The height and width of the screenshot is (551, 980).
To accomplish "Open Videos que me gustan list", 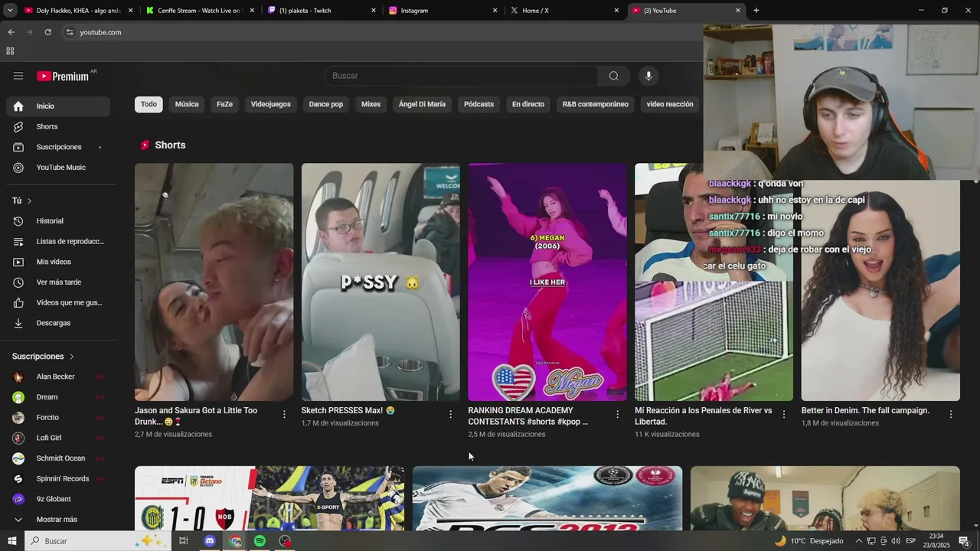I will (58, 302).
